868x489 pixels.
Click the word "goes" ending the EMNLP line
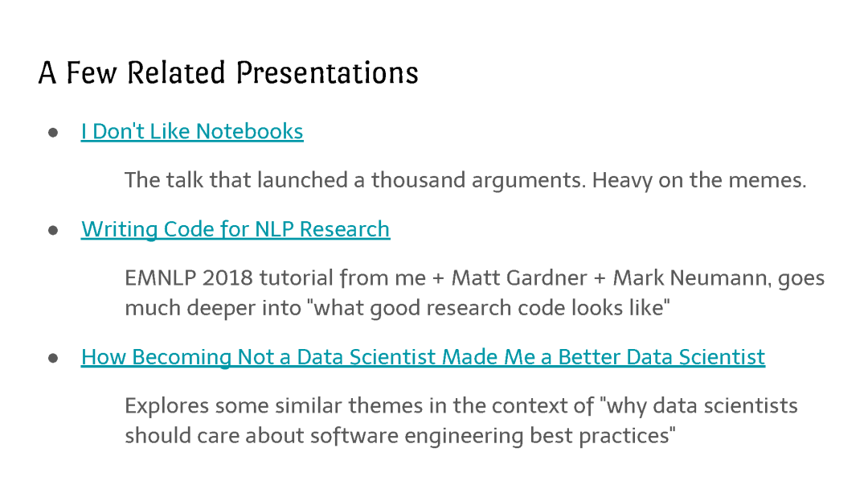pos(801,279)
